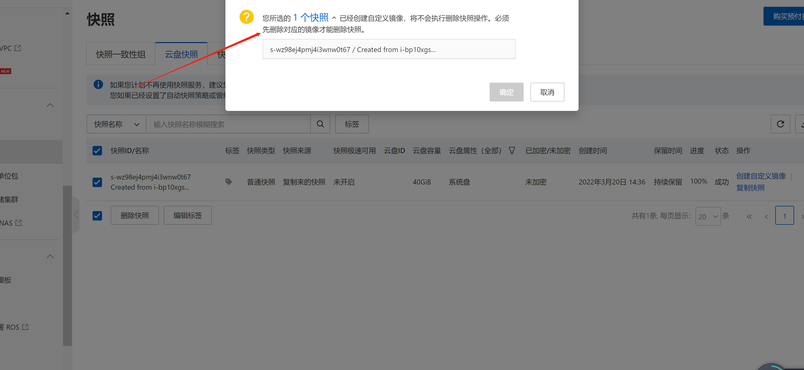
Task: Click the sidebar collapse handle arrow
Action: tap(76, 214)
